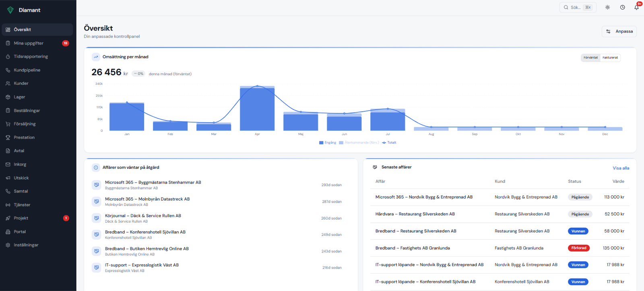Open Hårdvara – Restaurang Silverskeden AB deal
This screenshot has width=644, height=291.
click(500, 214)
